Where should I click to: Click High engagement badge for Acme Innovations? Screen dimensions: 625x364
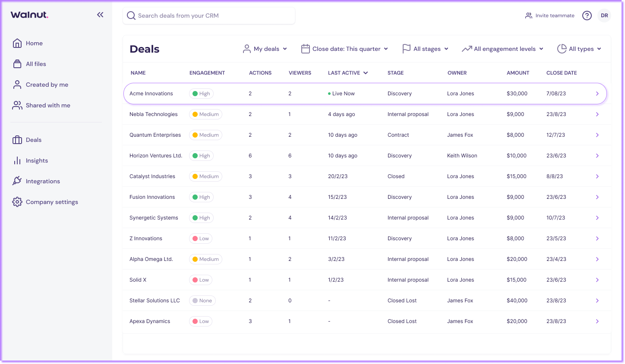pyautogui.click(x=201, y=94)
